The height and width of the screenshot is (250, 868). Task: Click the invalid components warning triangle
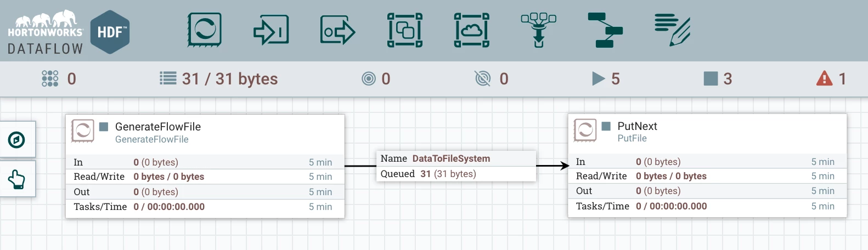click(x=824, y=78)
